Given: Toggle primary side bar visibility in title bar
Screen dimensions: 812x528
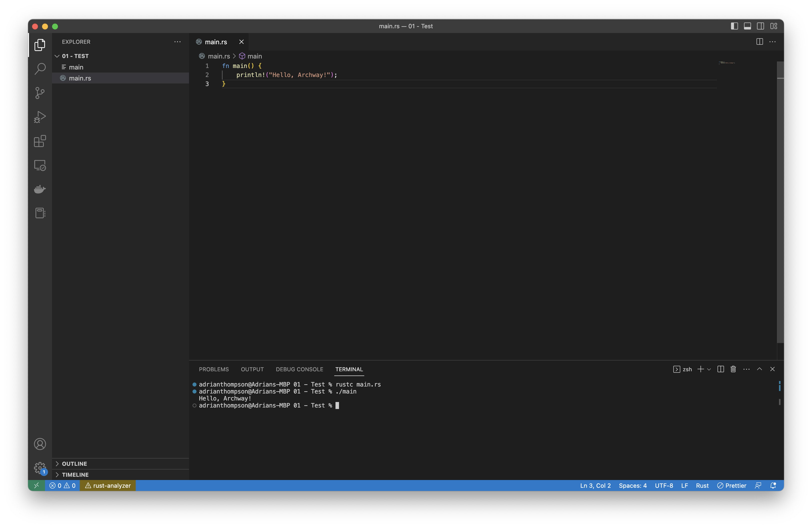Looking at the screenshot, I should (x=734, y=26).
